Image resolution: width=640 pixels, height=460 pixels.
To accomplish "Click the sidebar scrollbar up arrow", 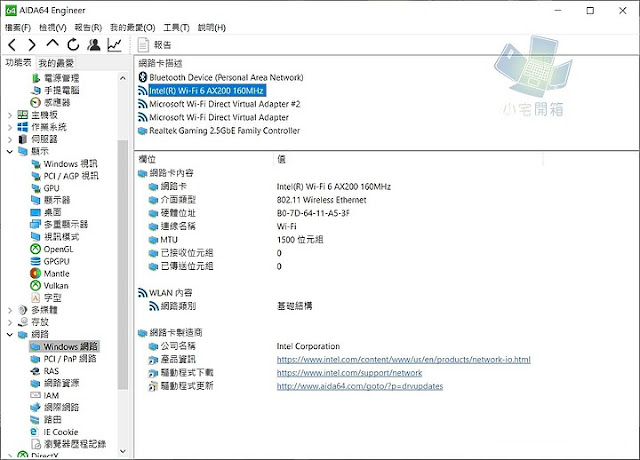I will 123,78.
